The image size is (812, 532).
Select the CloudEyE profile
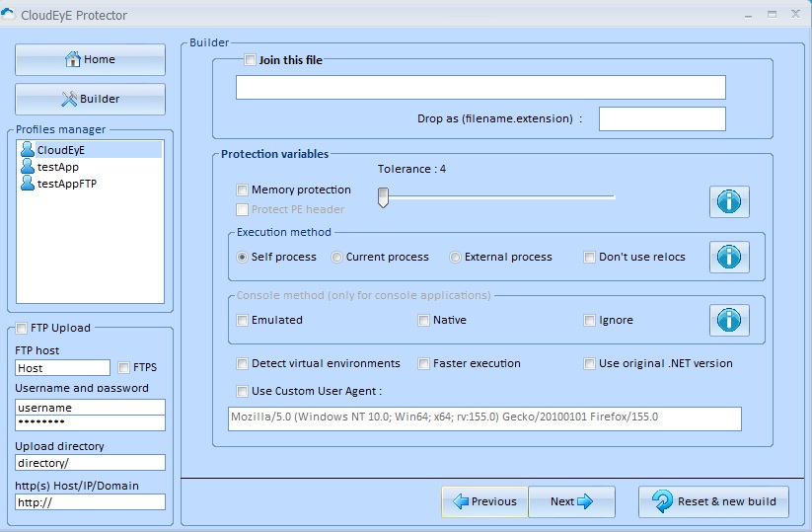pos(90,150)
